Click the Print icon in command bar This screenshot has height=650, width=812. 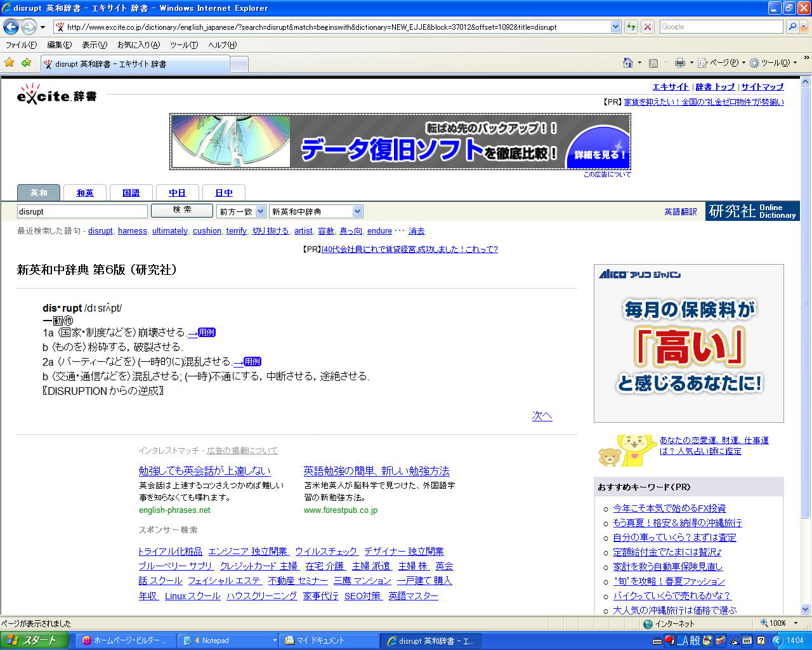[680, 63]
